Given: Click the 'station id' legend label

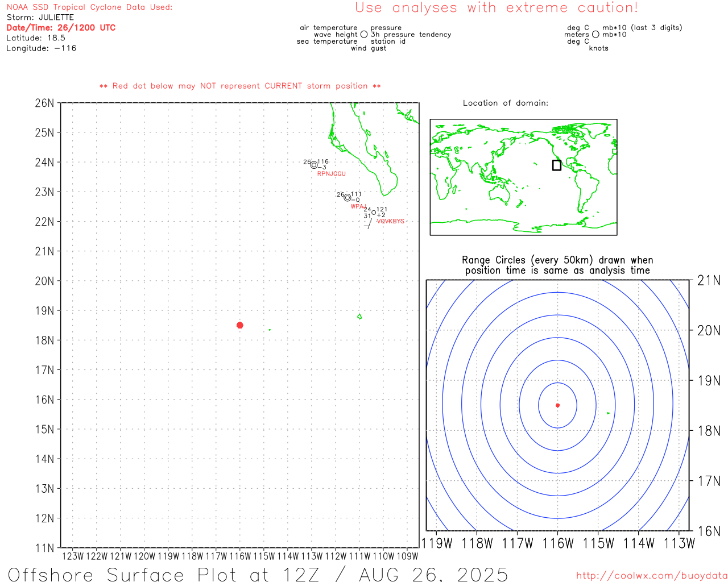Looking at the screenshot, I should [388, 41].
